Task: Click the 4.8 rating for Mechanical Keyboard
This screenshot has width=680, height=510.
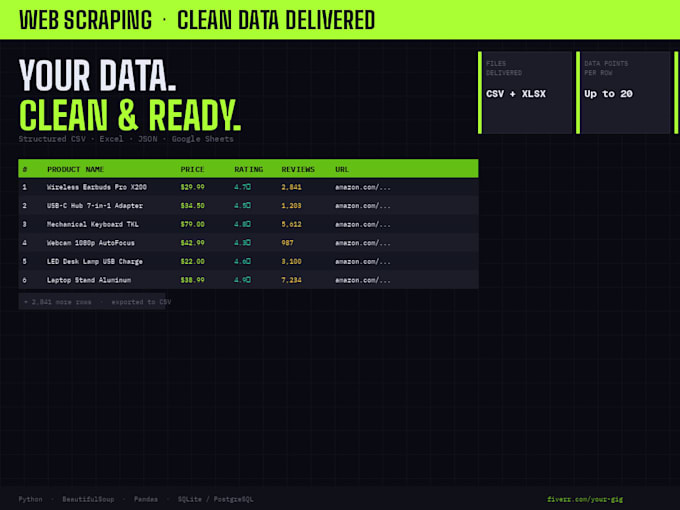Action: (x=242, y=224)
